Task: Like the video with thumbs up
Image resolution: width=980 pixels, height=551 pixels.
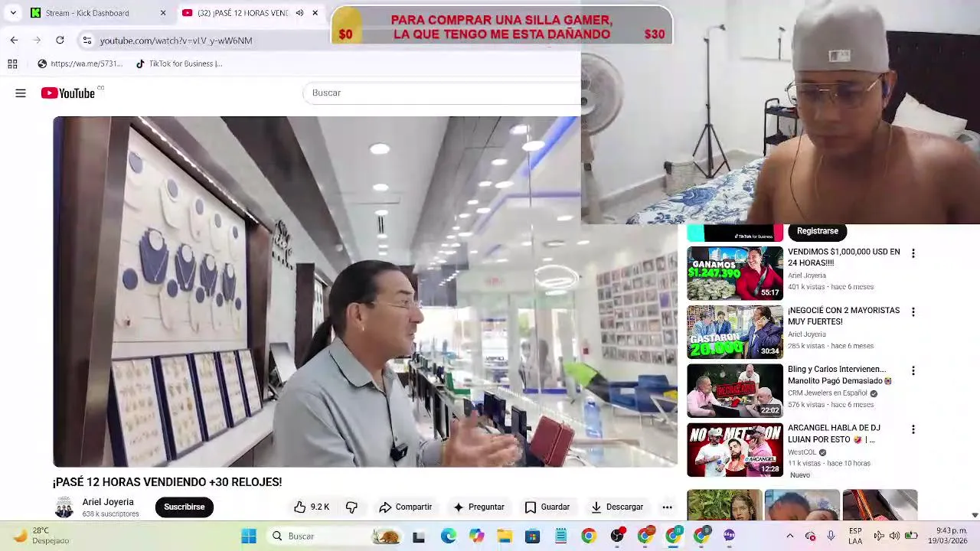Action: coord(311,507)
